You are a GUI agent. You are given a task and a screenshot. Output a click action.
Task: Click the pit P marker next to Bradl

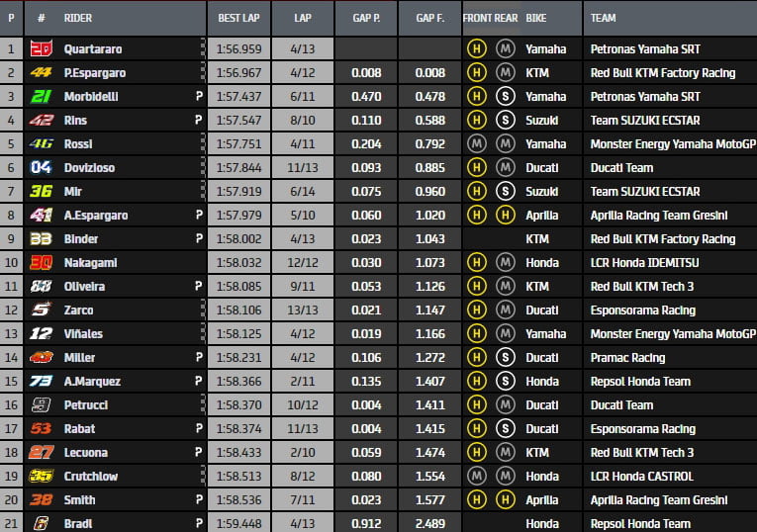pyautogui.click(x=199, y=523)
